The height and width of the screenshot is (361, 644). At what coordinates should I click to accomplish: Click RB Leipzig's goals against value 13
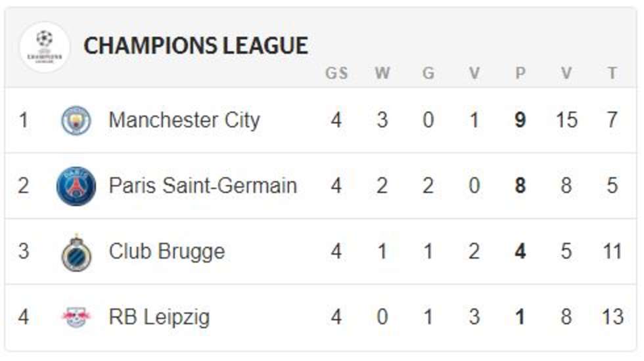[612, 316]
